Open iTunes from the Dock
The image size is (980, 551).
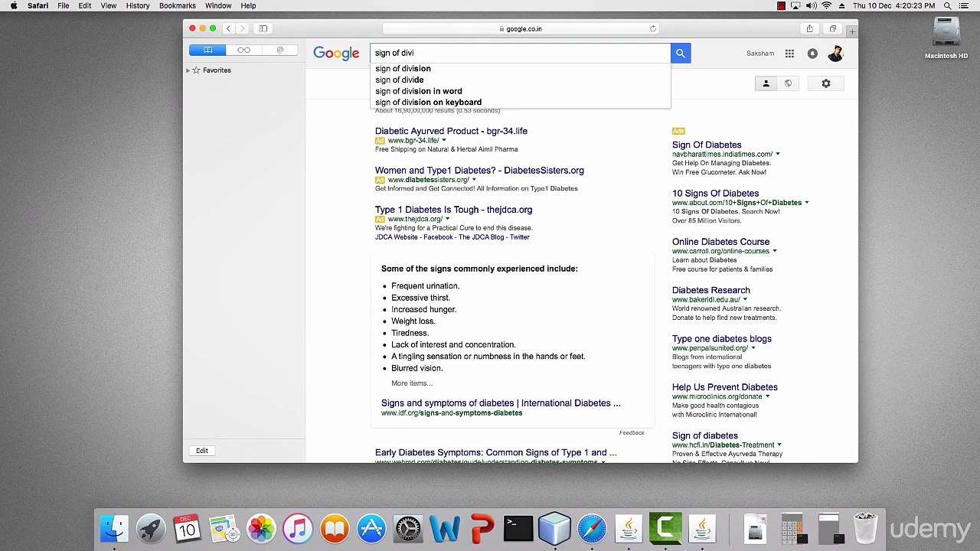tap(298, 528)
